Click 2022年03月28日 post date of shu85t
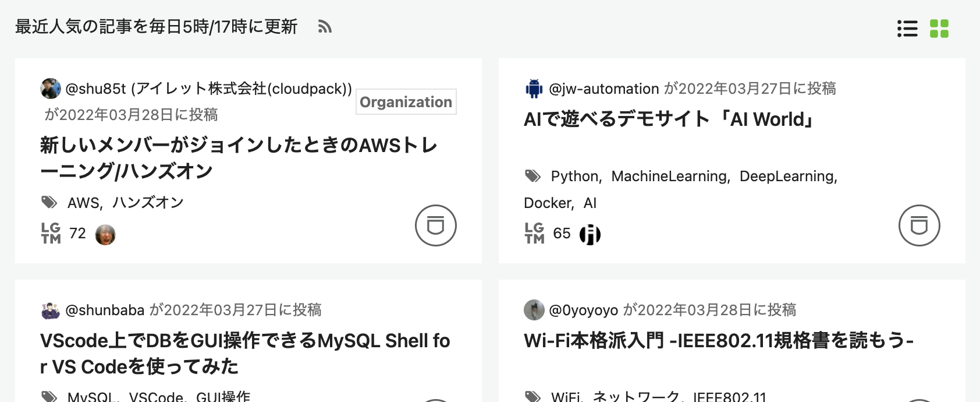 coord(117,115)
